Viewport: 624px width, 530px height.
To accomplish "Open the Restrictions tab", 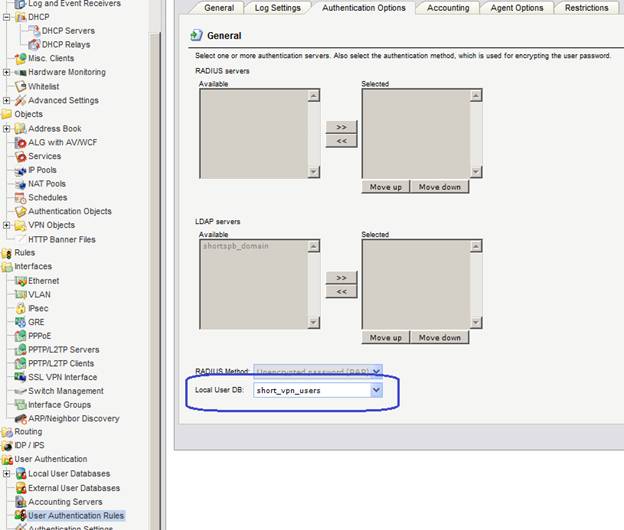I will pos(587,8).
